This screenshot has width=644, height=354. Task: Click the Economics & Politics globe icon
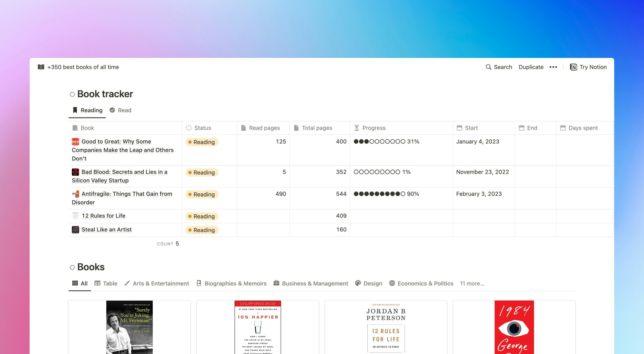(x=392, y=283)
